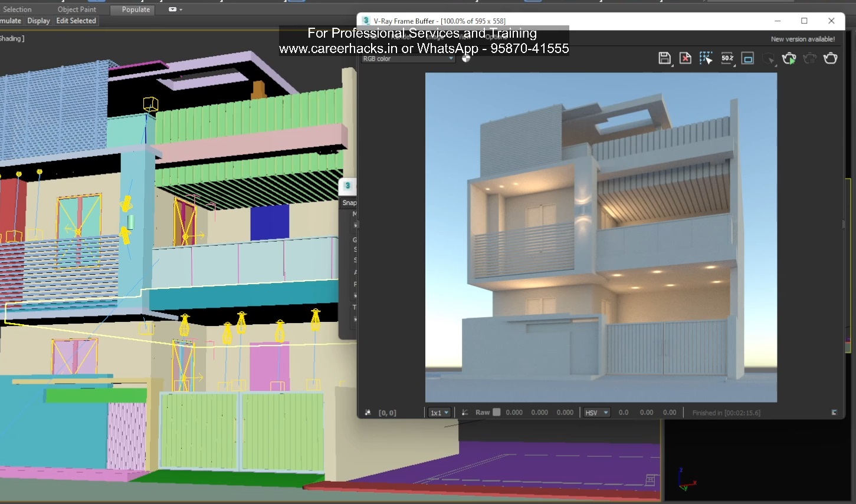The height and width of the screenshot is (504, 856).
Task: Click the New version available link
Action: (803, 38)
